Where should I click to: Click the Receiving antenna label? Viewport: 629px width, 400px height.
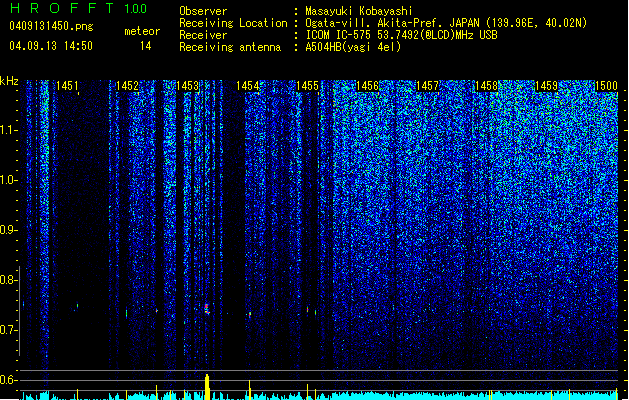[230, 47]
